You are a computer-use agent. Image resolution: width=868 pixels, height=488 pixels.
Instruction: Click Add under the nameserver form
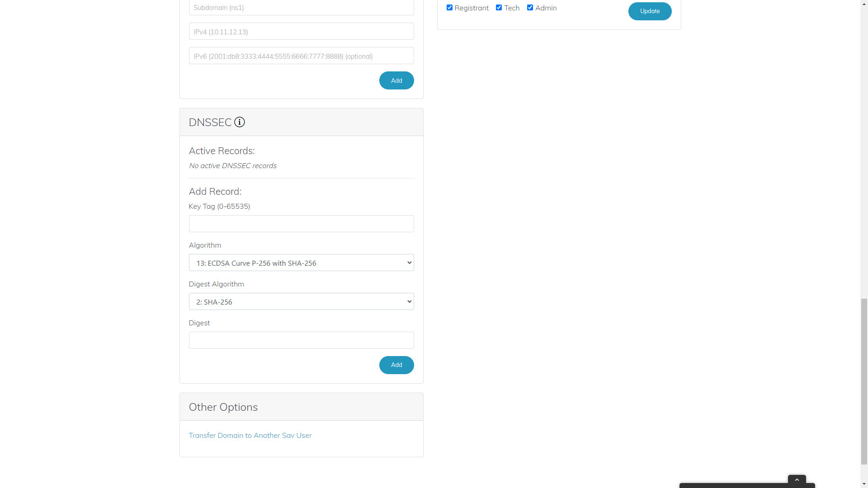(x=396, y=80)
